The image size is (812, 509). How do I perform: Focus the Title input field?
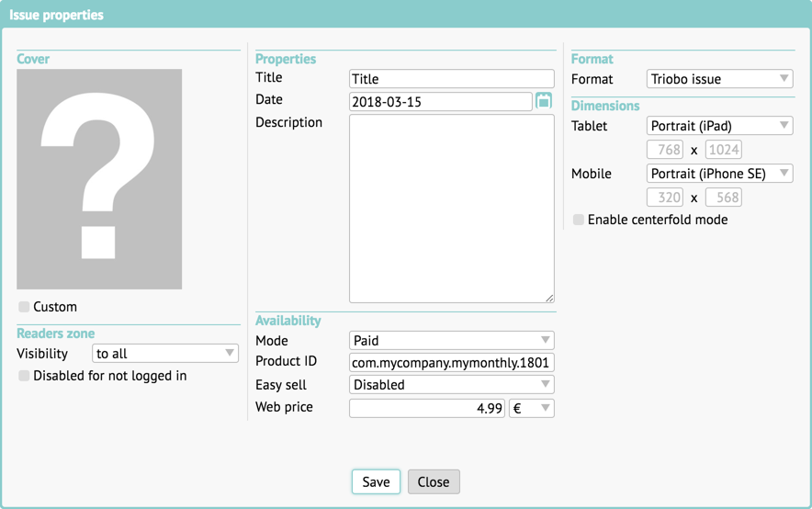pyautogui.click(x=452, y=79)
